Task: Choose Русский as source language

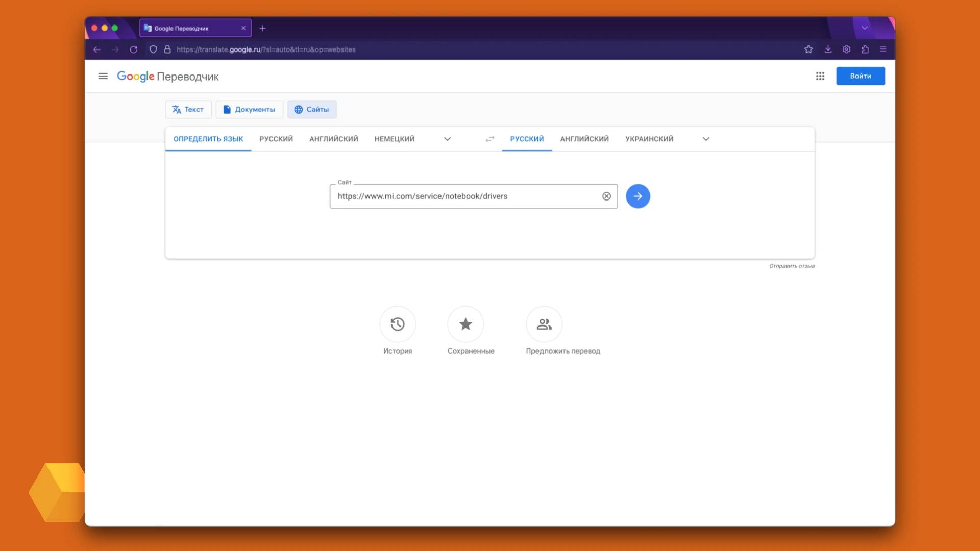Action: (x=276, y=139)
